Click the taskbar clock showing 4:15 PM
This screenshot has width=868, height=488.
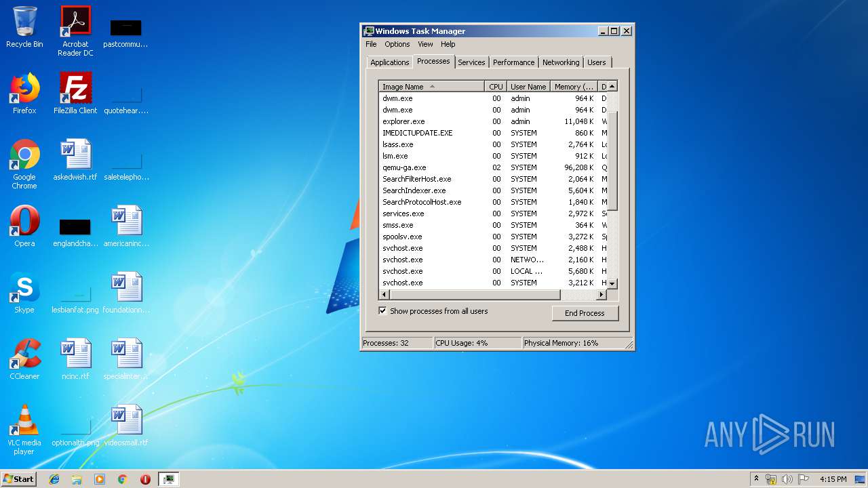point(833,479)
